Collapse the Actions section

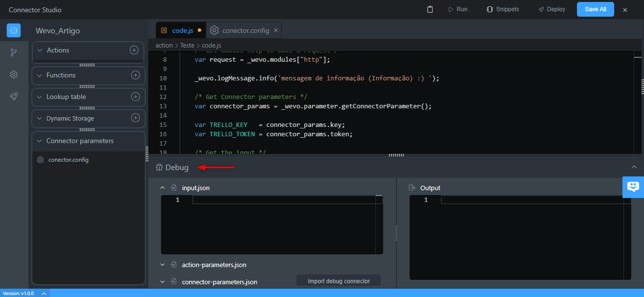tap(39, 49)
